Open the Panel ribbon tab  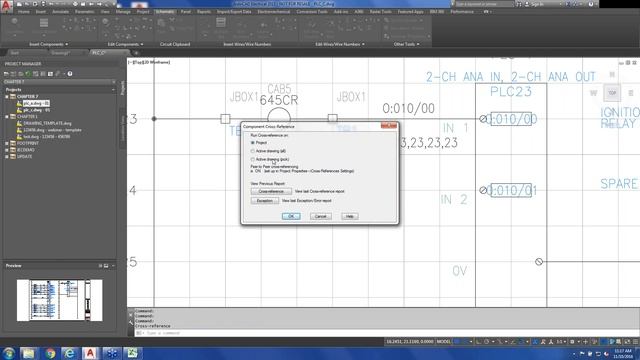[186, 12]
